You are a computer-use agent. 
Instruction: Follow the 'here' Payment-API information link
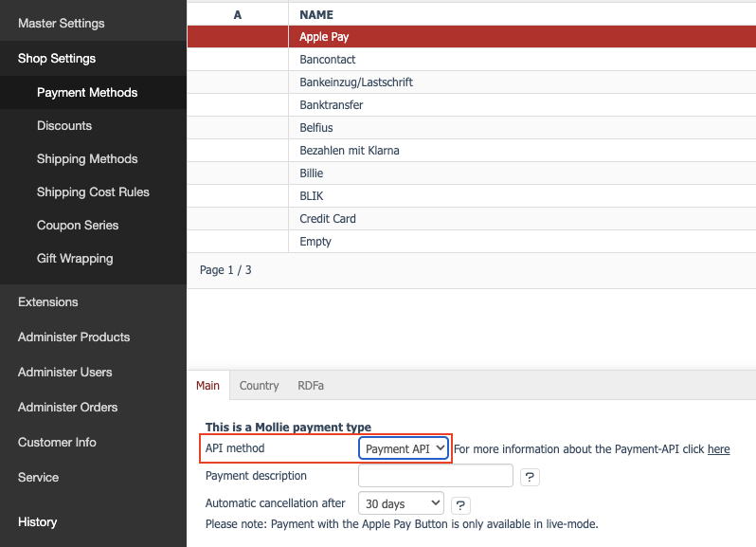click(x=718, y=449)
